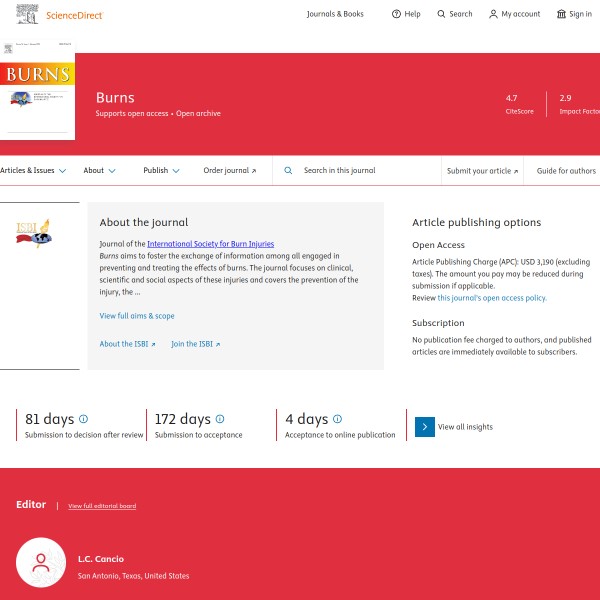Expand the Articles & Issues dropdown
The width and height of the screenshot is (600, 600).
pos(33,171)
